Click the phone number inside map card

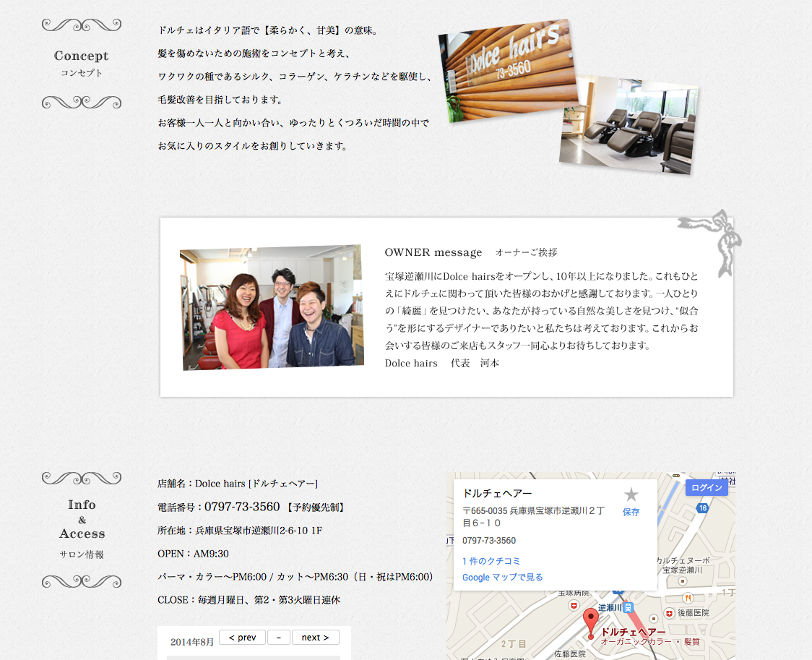(x=489, y=540)
